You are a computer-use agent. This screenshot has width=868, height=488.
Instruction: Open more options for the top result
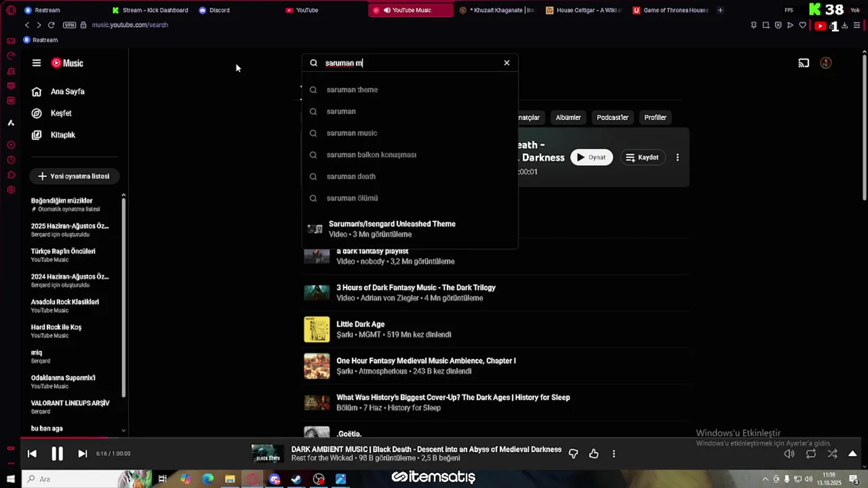pyautogui.click(x=677, y=157)
